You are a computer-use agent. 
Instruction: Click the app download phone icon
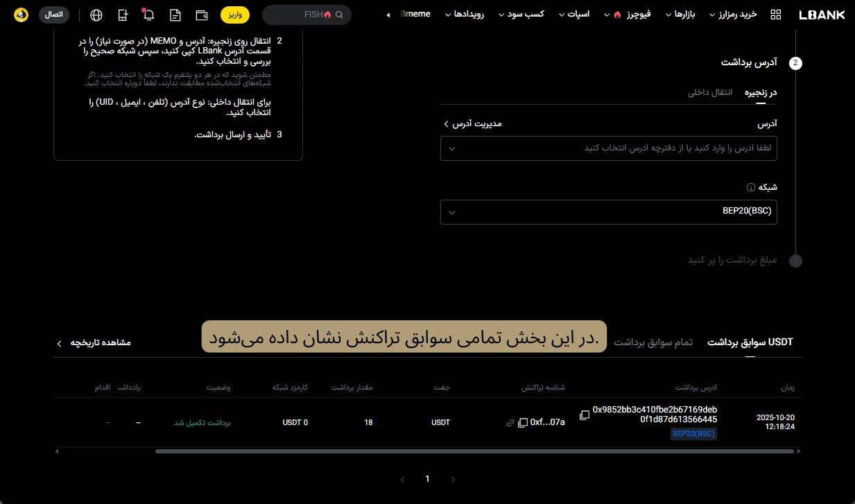123,15
